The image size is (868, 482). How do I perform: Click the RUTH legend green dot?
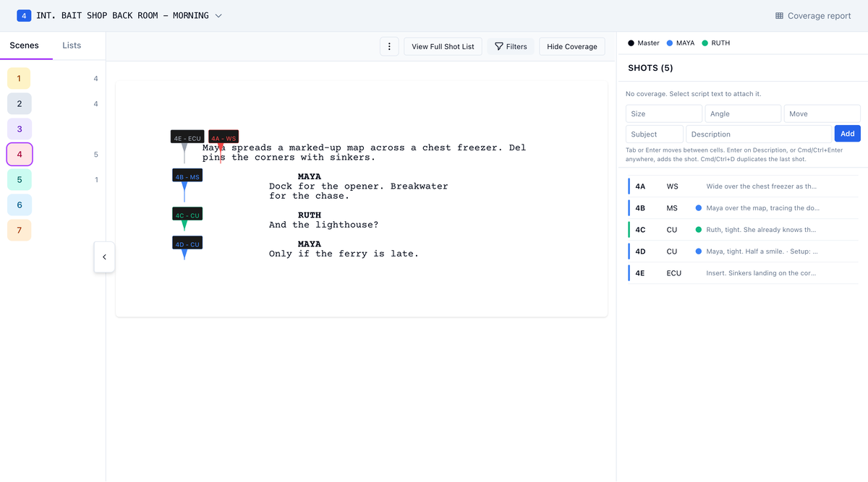click(705, 43)
